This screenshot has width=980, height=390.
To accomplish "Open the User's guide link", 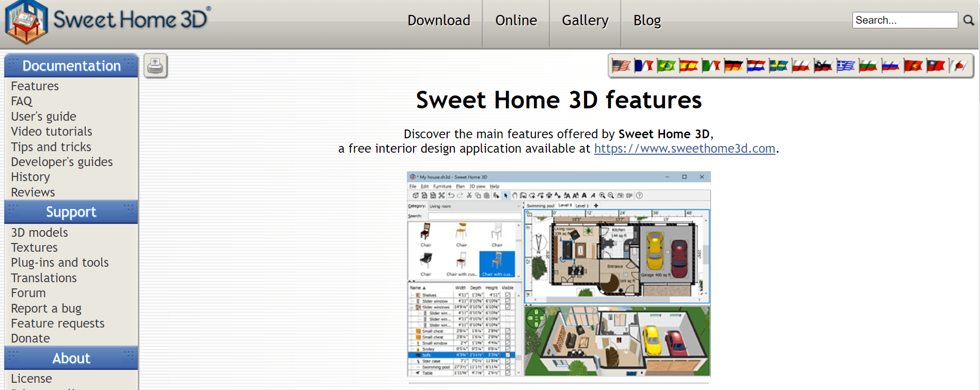I will [44, 117].
